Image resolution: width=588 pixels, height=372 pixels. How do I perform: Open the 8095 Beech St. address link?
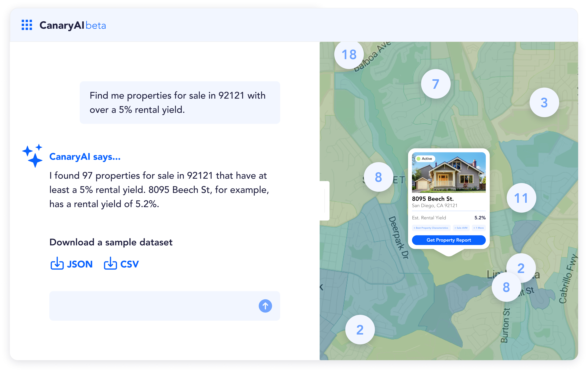pos(433,199)
